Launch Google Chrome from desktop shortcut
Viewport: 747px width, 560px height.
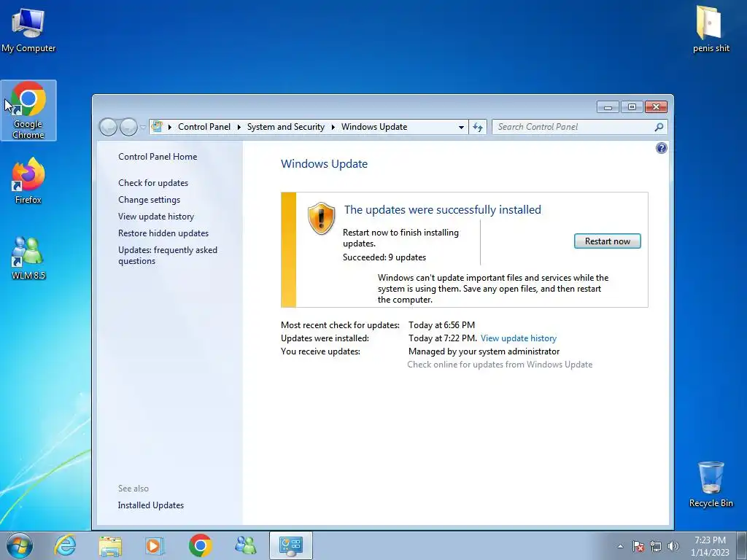coord(28,111)
